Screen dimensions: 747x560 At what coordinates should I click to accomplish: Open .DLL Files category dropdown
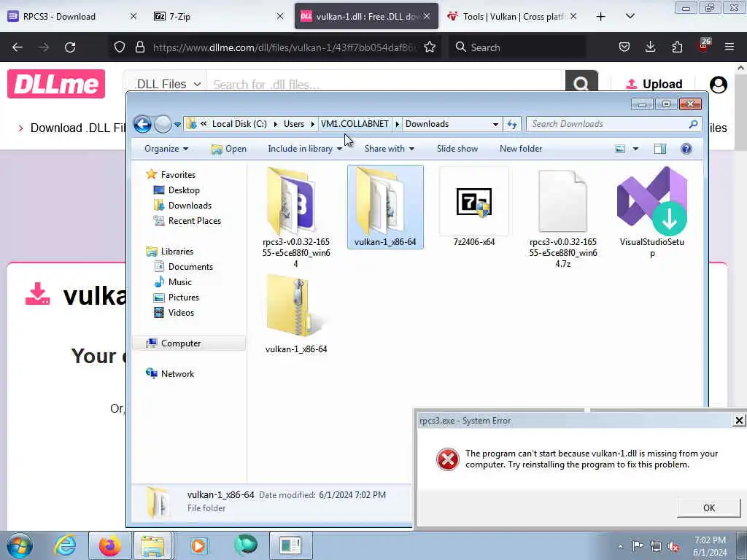point(166,85)
